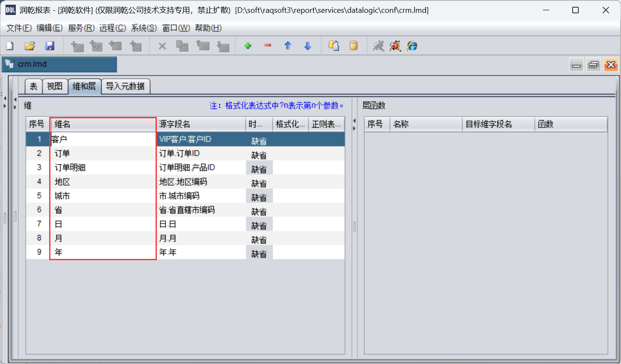This screenshot has width=621, height=364.
Task: Close the crm.lmd document with orange X
Action: click(x=611, y=65)
